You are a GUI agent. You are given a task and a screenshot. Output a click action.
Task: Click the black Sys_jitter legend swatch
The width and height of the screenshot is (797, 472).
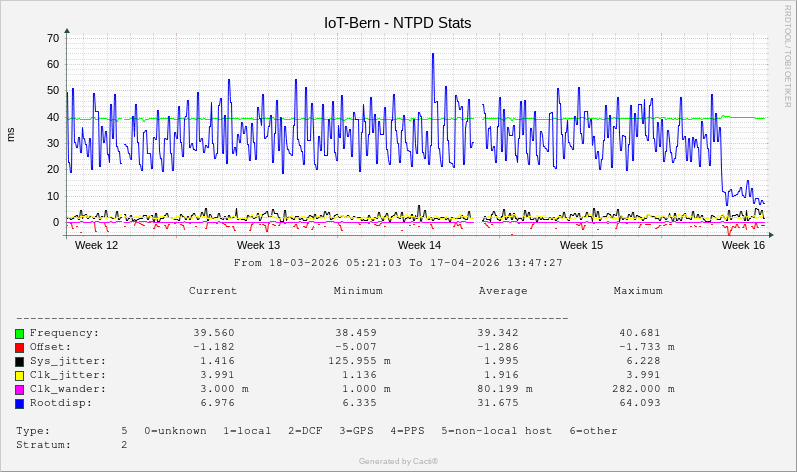(19, 361)
